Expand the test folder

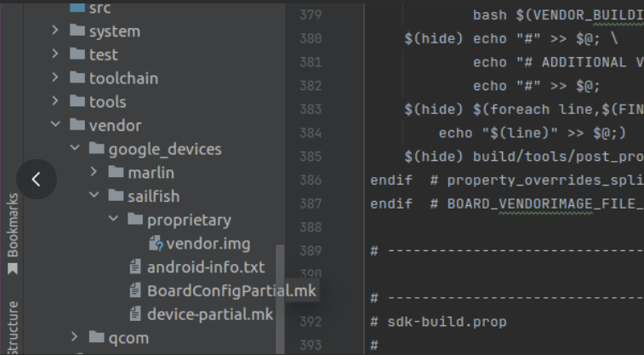[55, 54]
